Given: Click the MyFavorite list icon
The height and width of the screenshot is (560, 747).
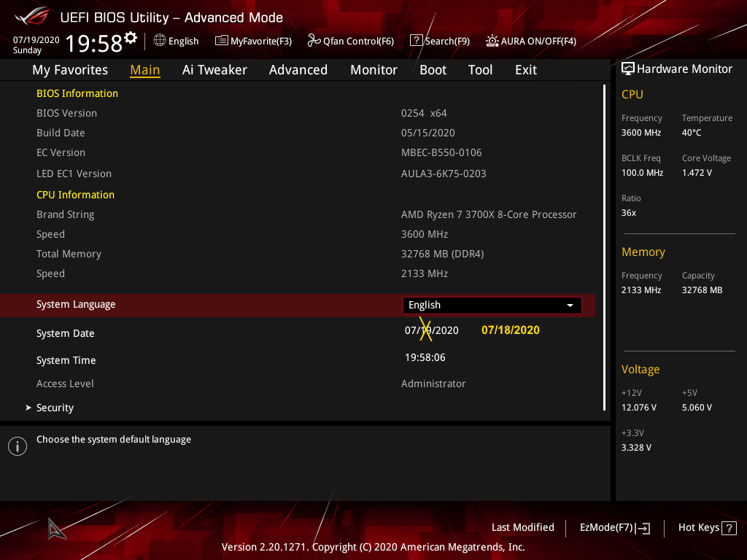Looking at the screenshot, I should click(221, 41).
